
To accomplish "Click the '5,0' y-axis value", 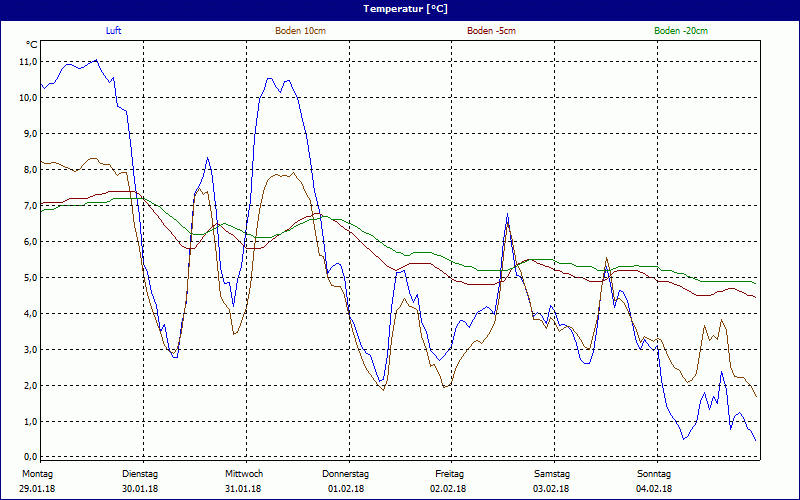I will [x=30, y=278].
